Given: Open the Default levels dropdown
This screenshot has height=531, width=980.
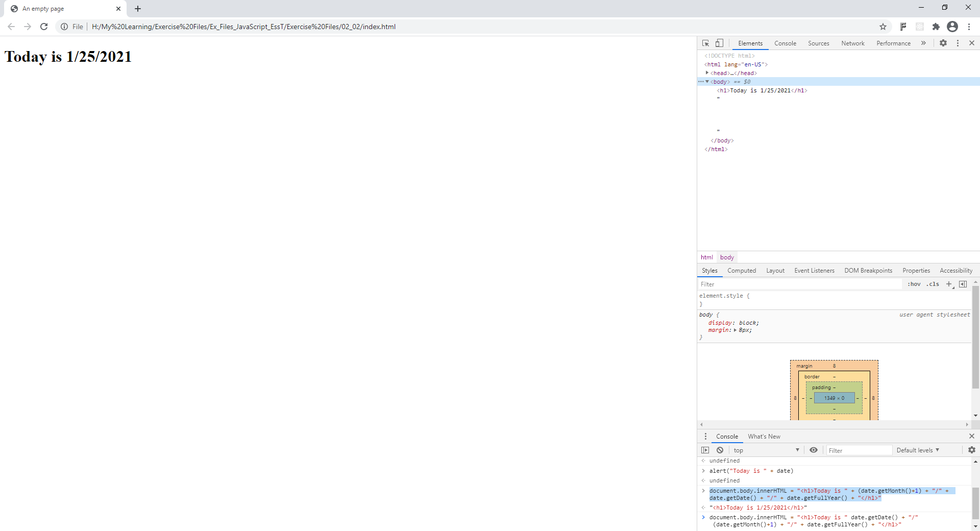Looking at the screenshot, I should click(918, 450).
